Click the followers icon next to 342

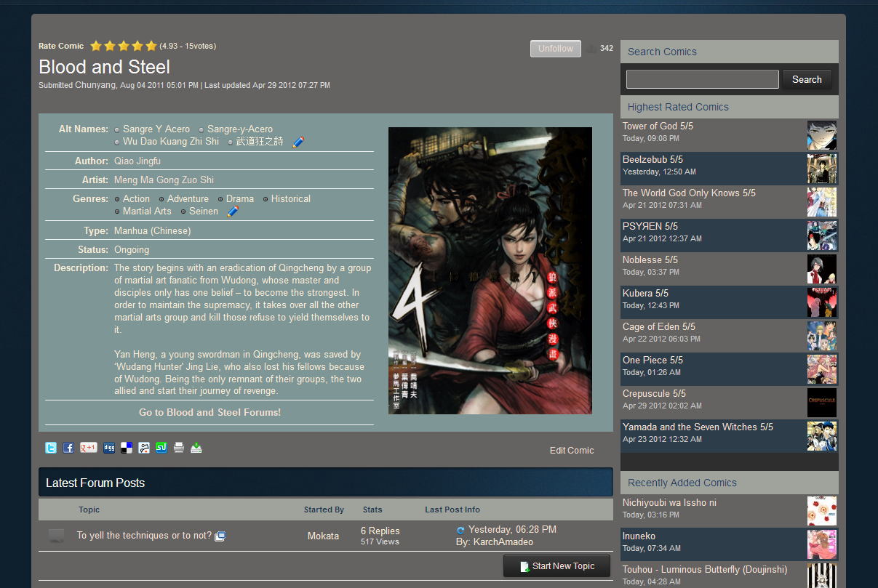592,49
